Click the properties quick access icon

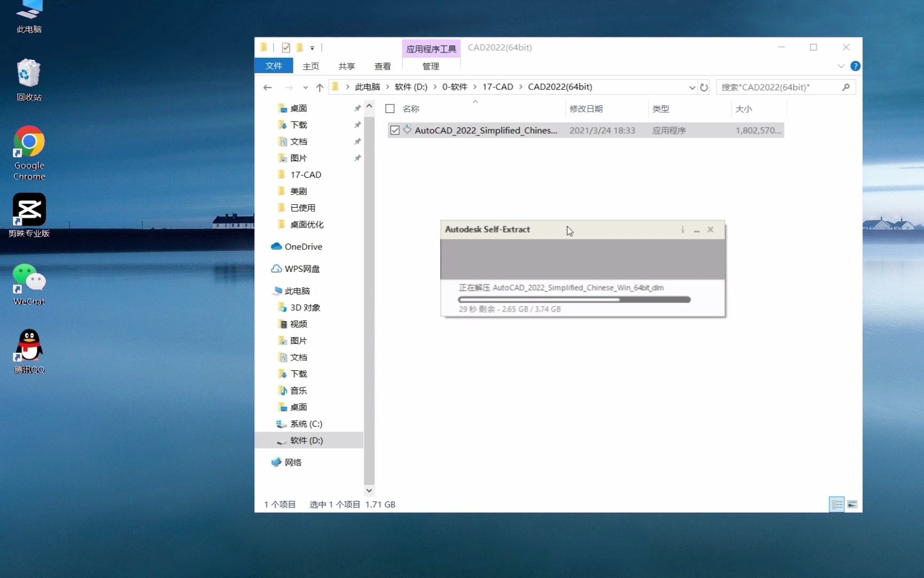click(x=286, y=48)
